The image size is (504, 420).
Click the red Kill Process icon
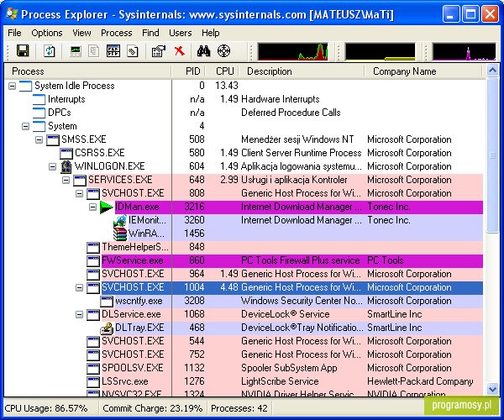pyautogui.click(x=180, y=50)
